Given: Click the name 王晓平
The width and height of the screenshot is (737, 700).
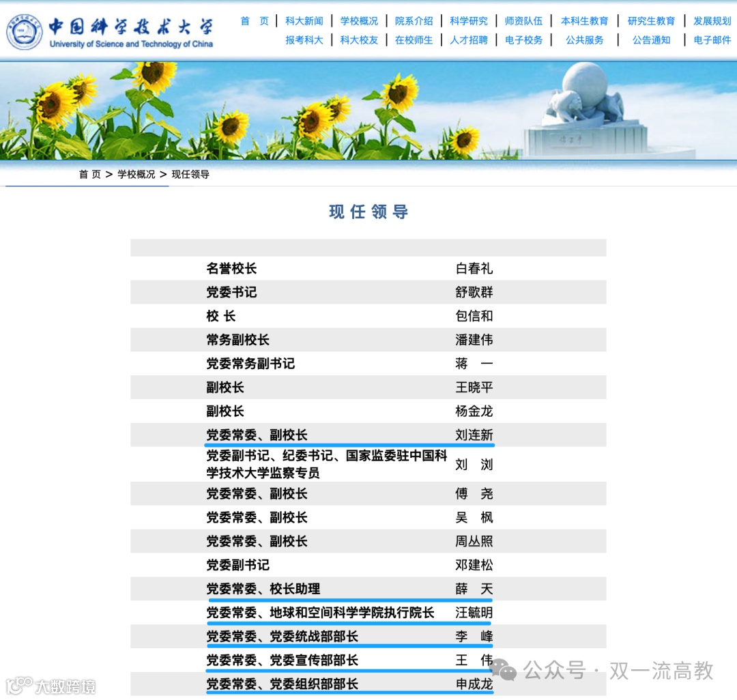Looking at the screenshot, I should (x=474, y=387).
